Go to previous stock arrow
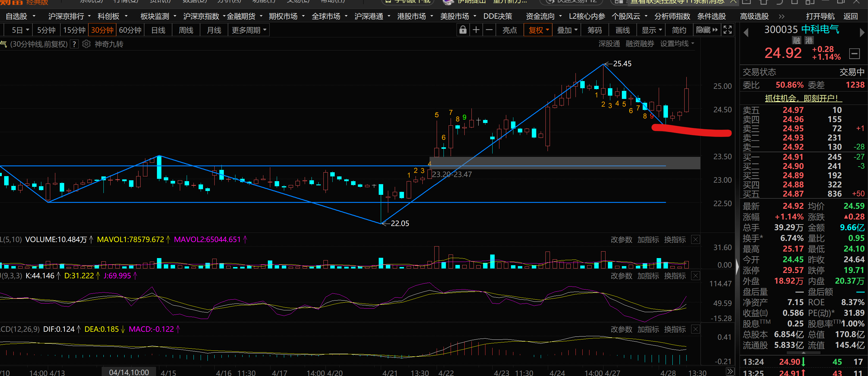Image resolution: width=868 pixels, height=376 pixels. [746, 32]
